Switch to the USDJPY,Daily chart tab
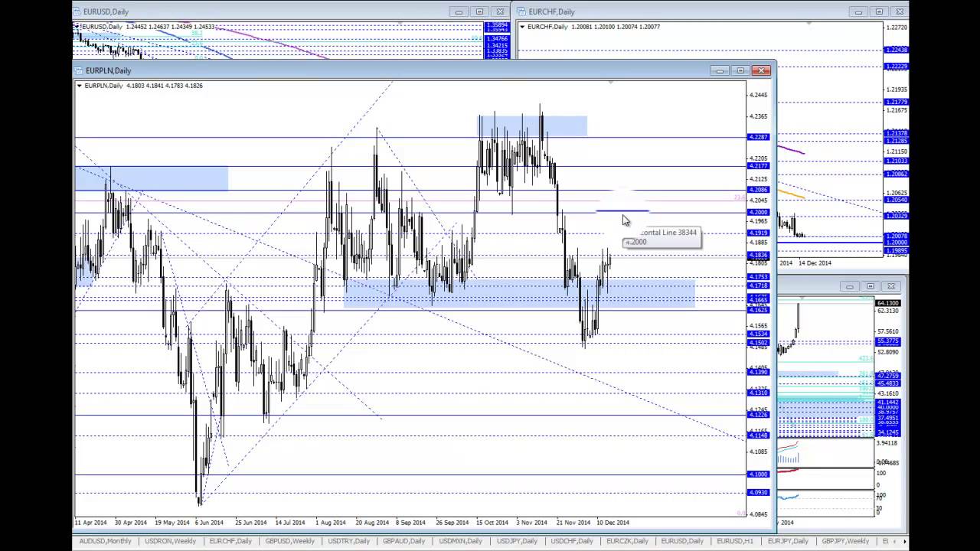This screenshot has width=980, height=551. click(x=517, y=541)
